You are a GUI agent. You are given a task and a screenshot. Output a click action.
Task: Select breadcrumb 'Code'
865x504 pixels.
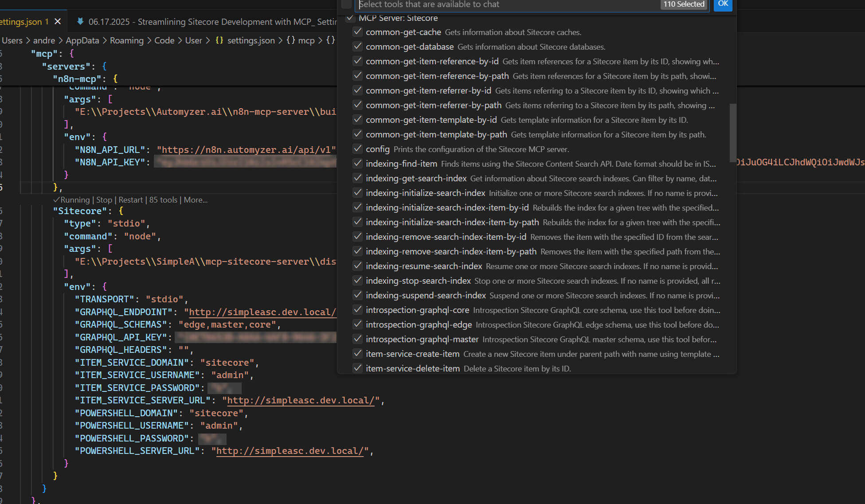click(164, 40)
